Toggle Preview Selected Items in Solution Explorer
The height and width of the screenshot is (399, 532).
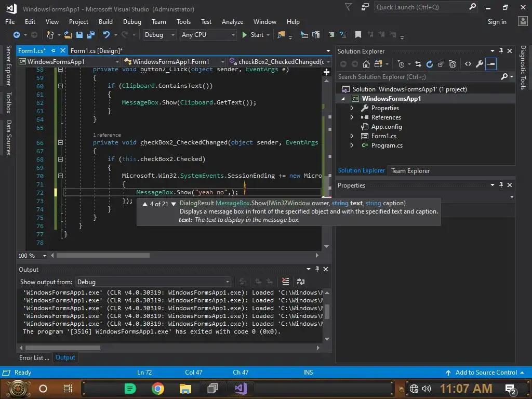(491, 64)
